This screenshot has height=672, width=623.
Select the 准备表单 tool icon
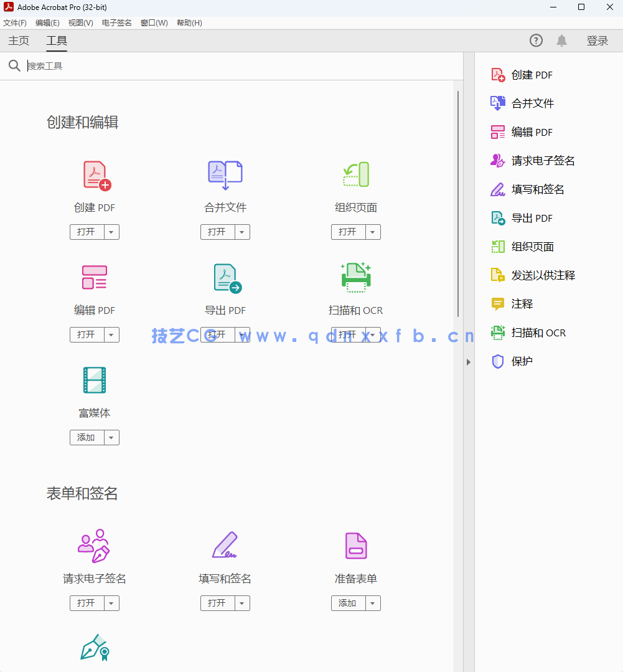(355, 545)
